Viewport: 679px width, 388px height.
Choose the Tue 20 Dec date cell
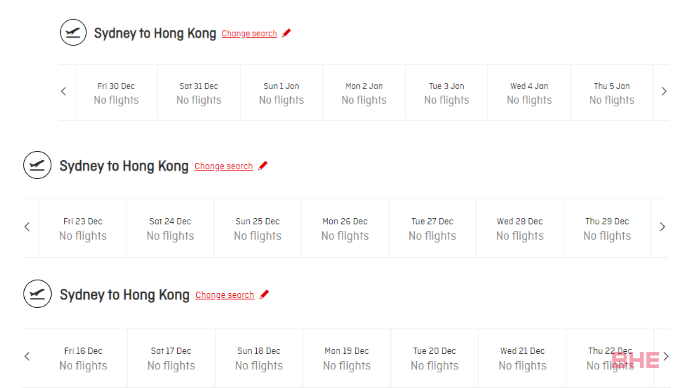click(x=434, y=358)
